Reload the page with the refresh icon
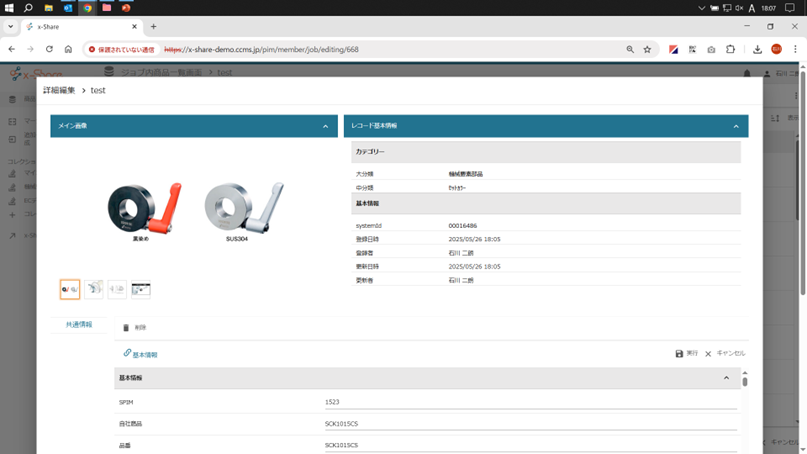The height and width of the screenshot is (454, 807). tap(49, 49)
